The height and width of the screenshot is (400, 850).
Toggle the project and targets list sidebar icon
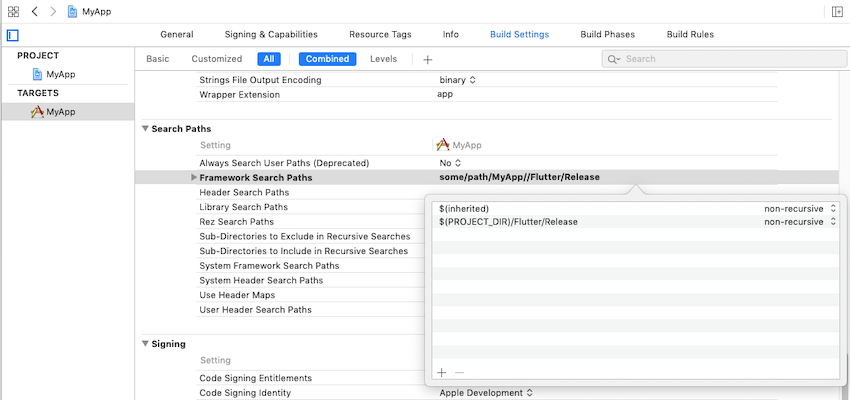tap(12, 35)
